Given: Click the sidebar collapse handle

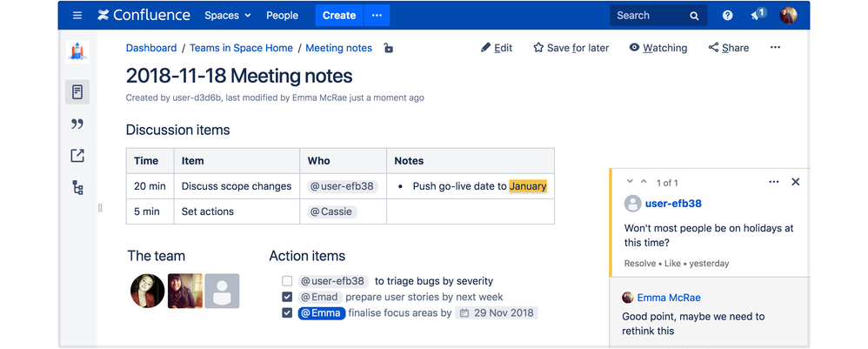Looking at the screenshot, I should pos(100,208).
